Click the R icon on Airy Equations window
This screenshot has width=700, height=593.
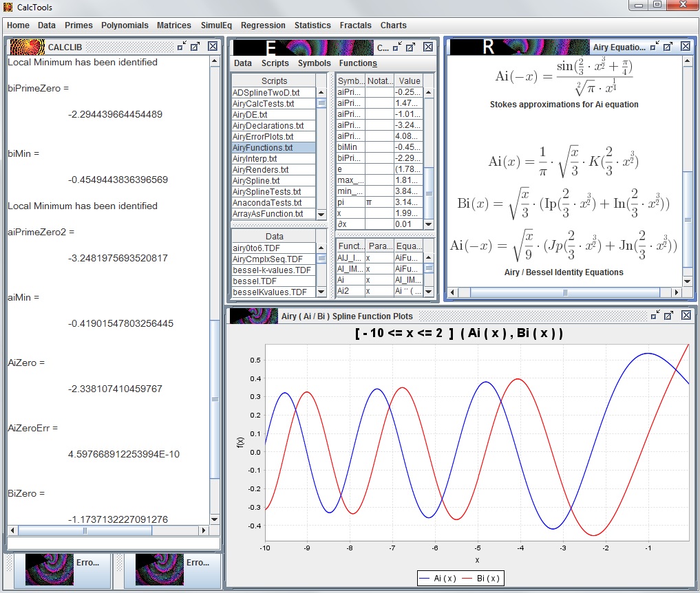[x=488, y=47]
